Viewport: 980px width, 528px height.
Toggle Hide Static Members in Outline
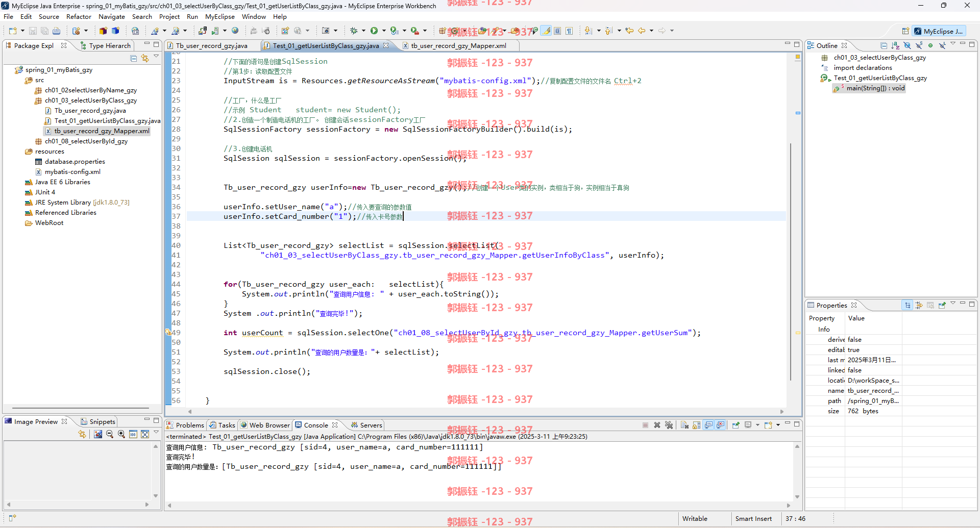(x=919, y=45)
